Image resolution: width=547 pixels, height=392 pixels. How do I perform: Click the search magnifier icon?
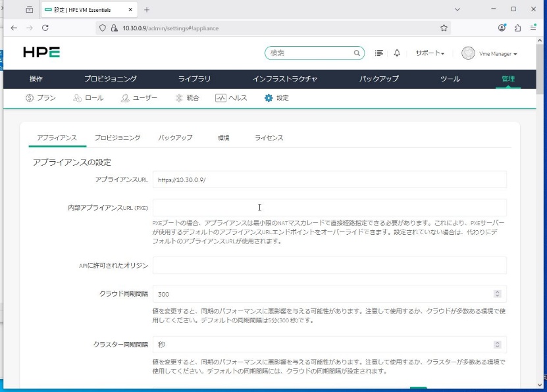pos(357,53)
